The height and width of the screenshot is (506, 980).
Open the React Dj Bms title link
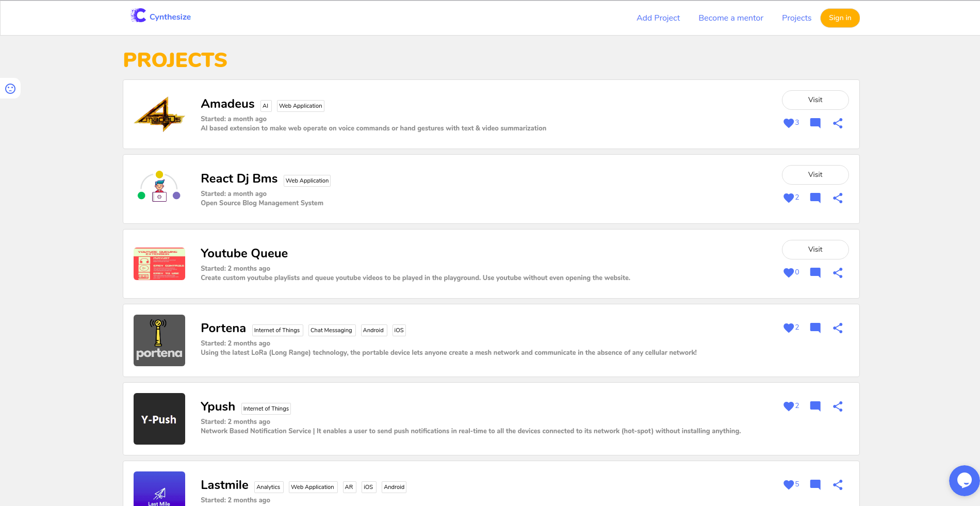click(x=239, y=178)
